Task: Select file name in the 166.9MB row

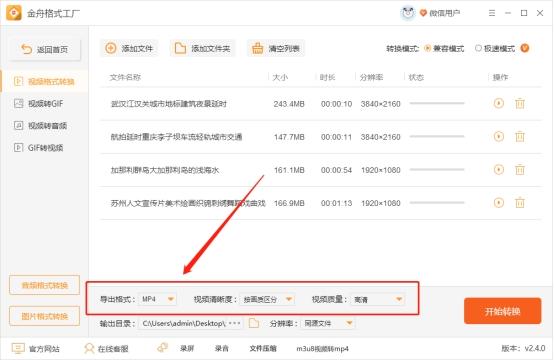Action: point(188,203)
